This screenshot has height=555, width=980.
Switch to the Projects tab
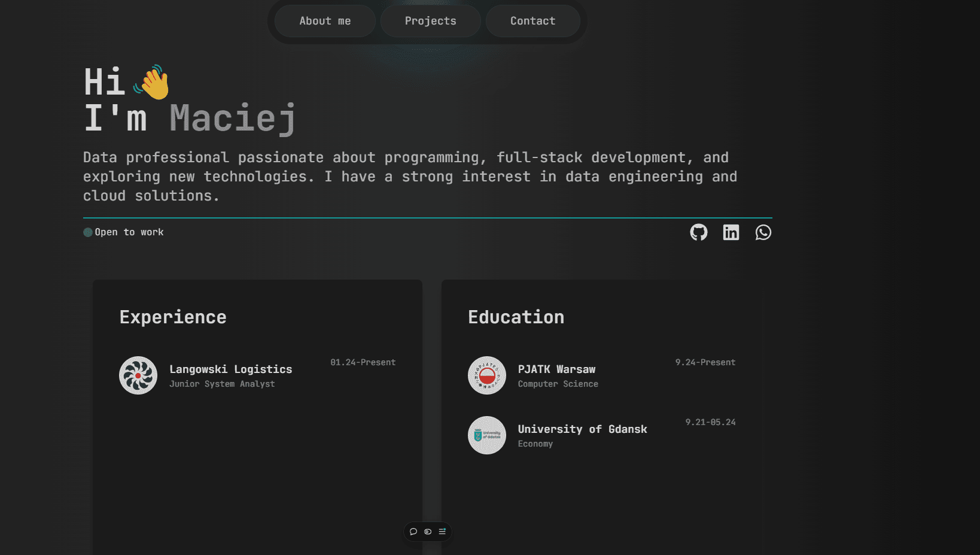coord(430,20)
